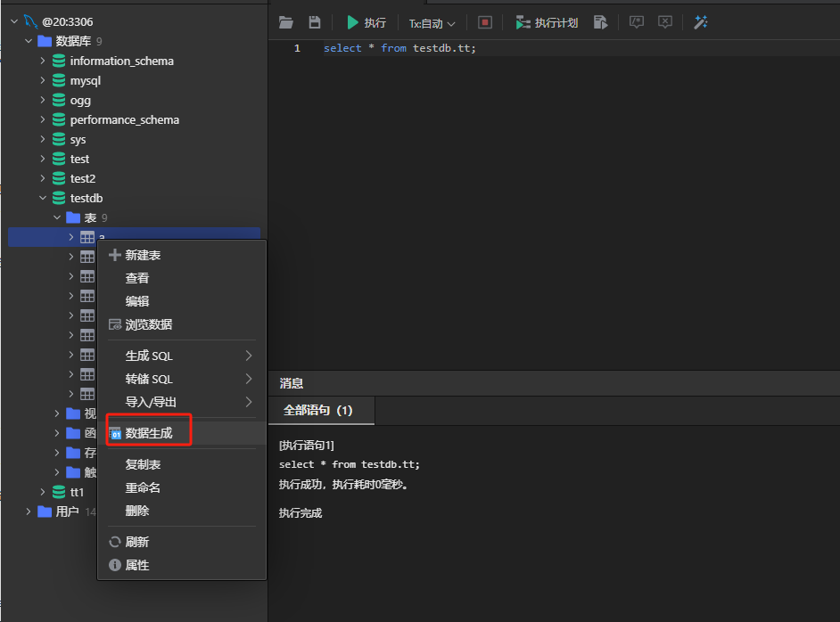Choose 浏览数据 from the context menu
The width and height of the screenshot is (840, 622).
(x=182, y=324)
